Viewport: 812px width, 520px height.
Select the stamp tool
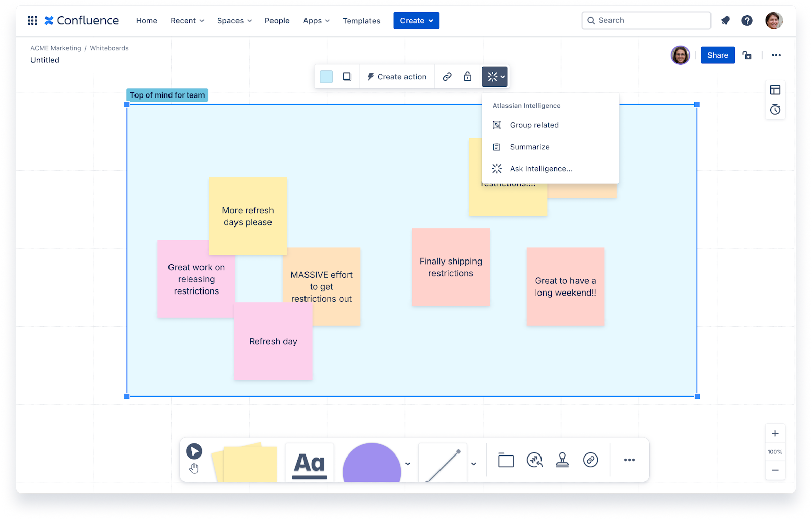click(562, 460)
